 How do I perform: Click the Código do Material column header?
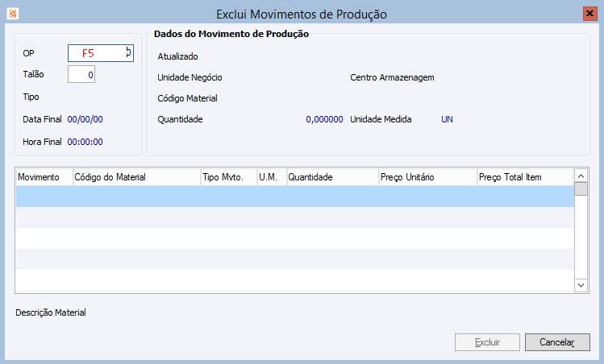click(x=135, y=176)
